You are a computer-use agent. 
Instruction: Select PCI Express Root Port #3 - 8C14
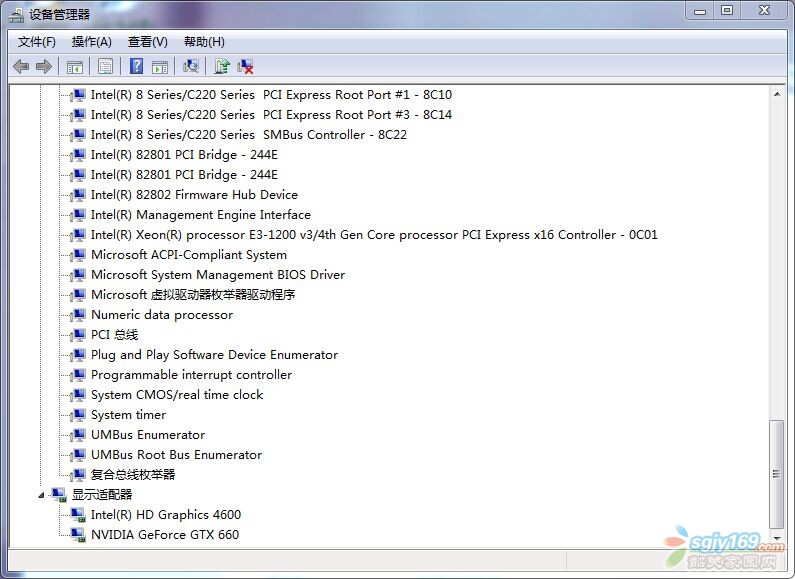tap(271, 115)
